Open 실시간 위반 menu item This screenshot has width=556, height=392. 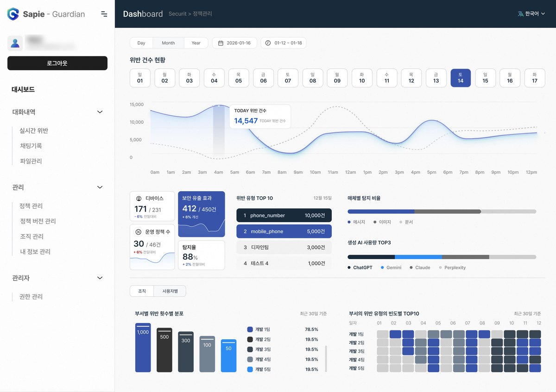34,131
